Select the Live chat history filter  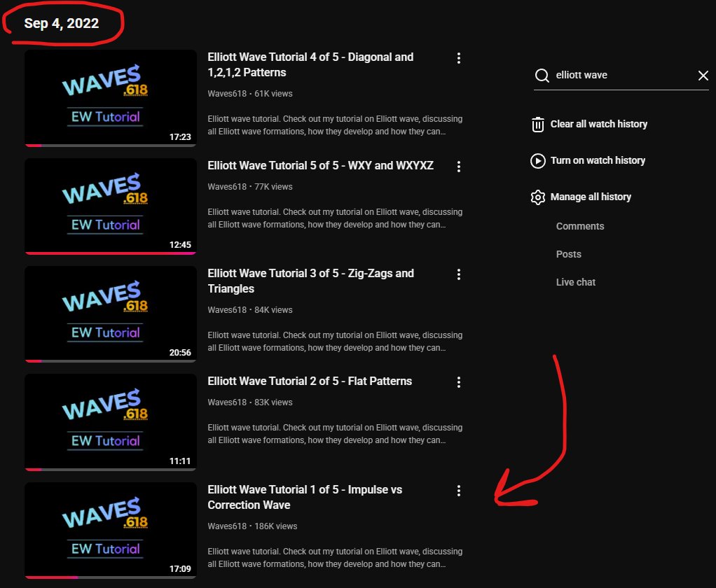pyautogui.click(x=575, y=282)
